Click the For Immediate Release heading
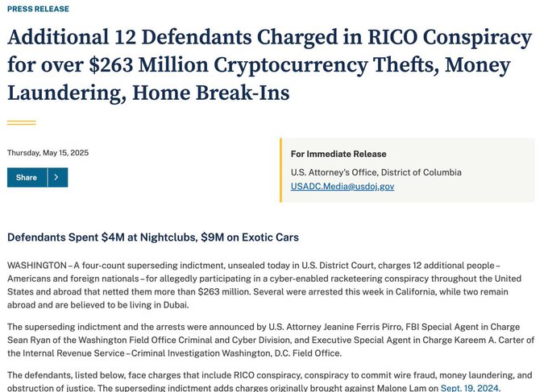548x392 pixels. [x=338, y=154]
